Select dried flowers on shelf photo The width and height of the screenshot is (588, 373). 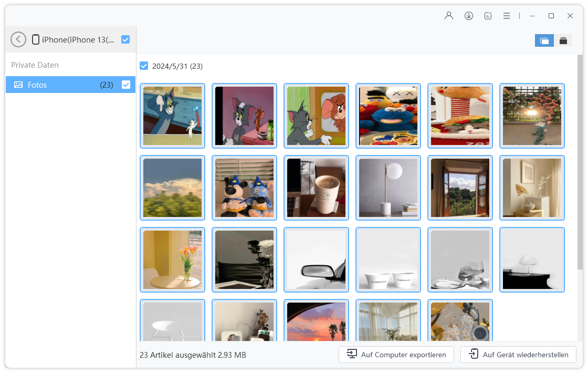point(245,320)
